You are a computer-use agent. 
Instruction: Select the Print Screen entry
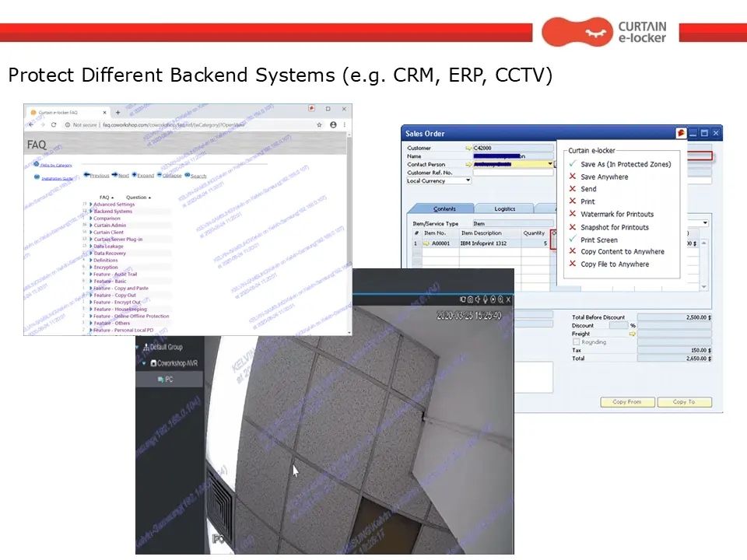click(599, 240)
